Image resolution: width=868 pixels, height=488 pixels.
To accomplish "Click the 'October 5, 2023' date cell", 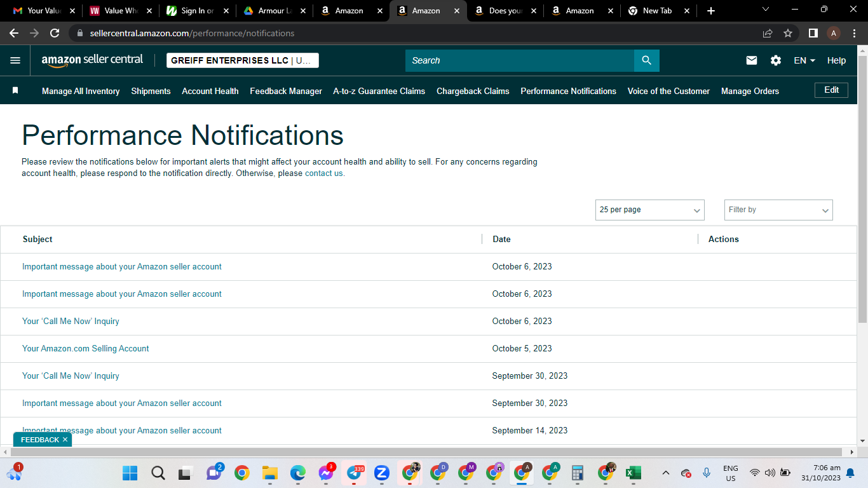I will click(x=522, y=348).
